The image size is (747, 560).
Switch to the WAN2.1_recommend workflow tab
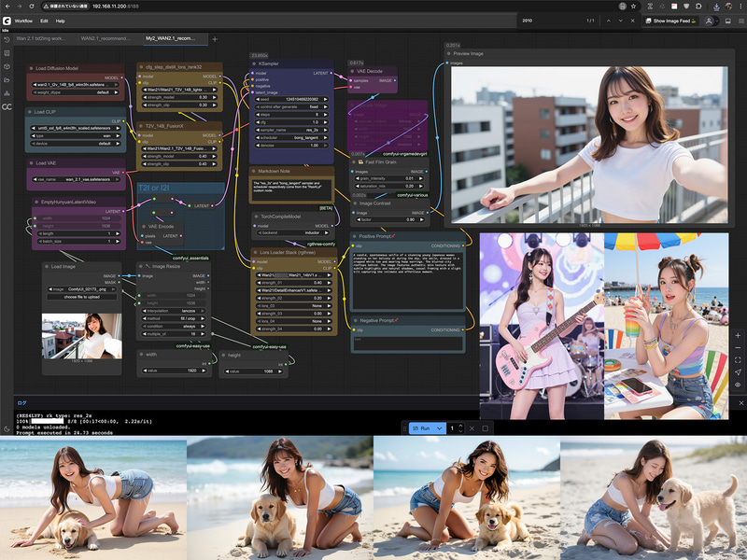[x=106, y=38]
